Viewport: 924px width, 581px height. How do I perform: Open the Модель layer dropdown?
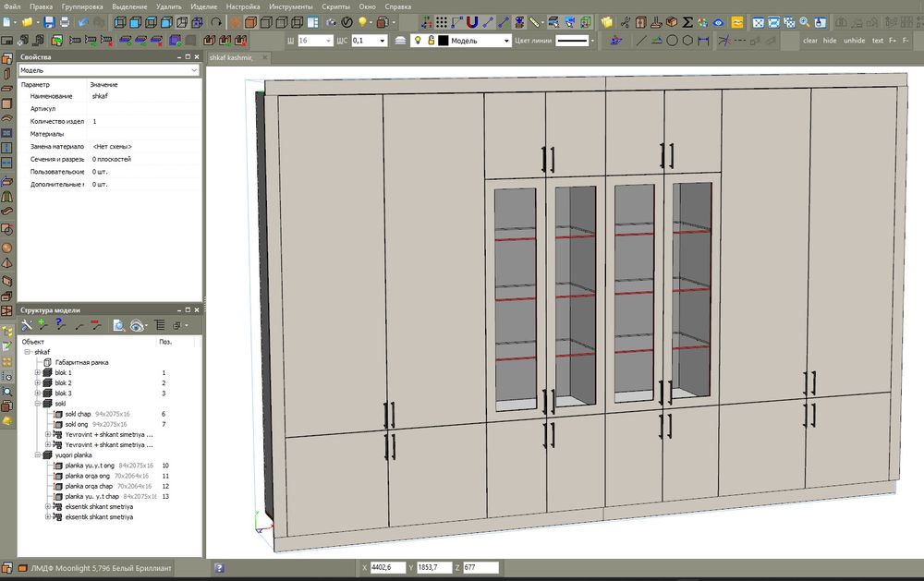pyautogui.click(x=506, y=41)
